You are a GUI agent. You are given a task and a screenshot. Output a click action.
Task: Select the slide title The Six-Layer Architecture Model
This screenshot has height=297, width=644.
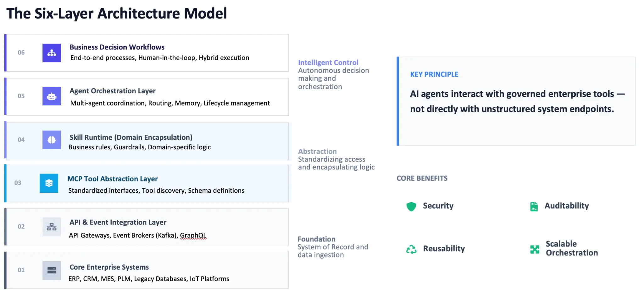coord(116,14)
